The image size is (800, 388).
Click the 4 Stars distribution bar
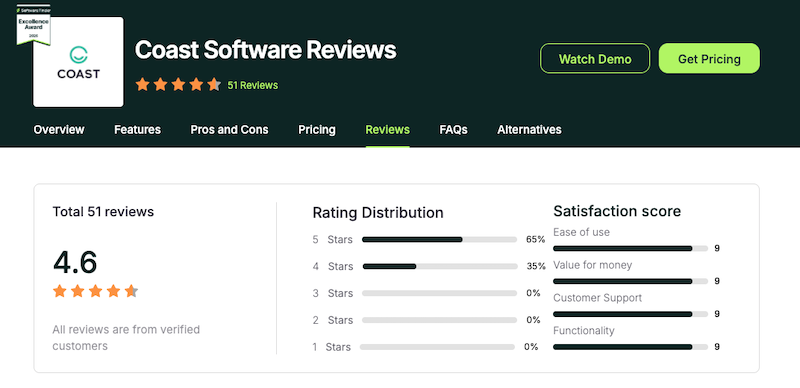tap(440, 266)
